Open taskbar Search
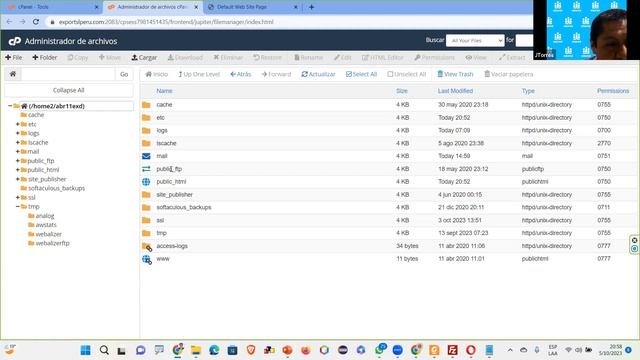The width and height of the screenshot is (640, 360). (104, 350)
